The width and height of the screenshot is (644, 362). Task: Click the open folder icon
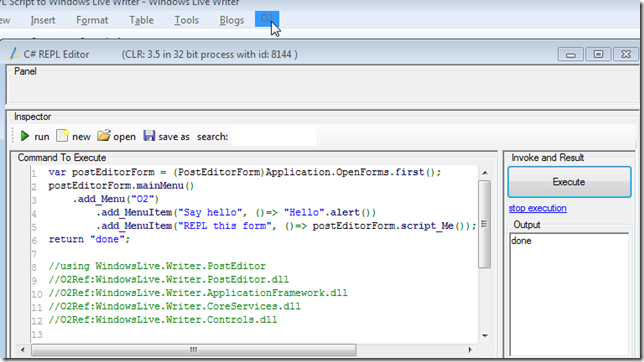pos(104,136)
